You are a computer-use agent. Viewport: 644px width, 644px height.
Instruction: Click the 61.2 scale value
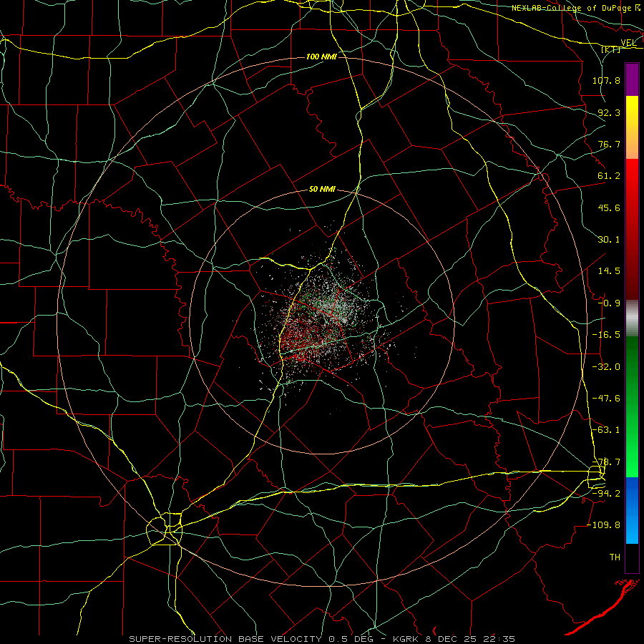pyautogui.click(x=609, y=176)
